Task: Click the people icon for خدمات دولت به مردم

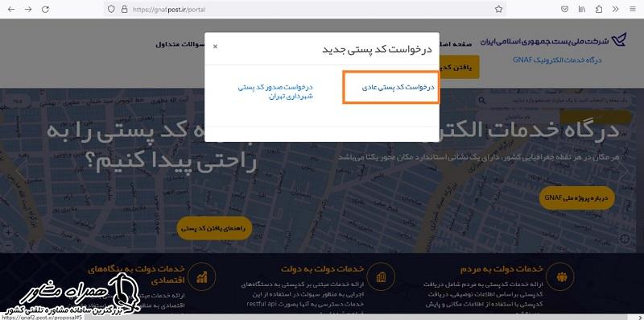Action: point(561,277)
